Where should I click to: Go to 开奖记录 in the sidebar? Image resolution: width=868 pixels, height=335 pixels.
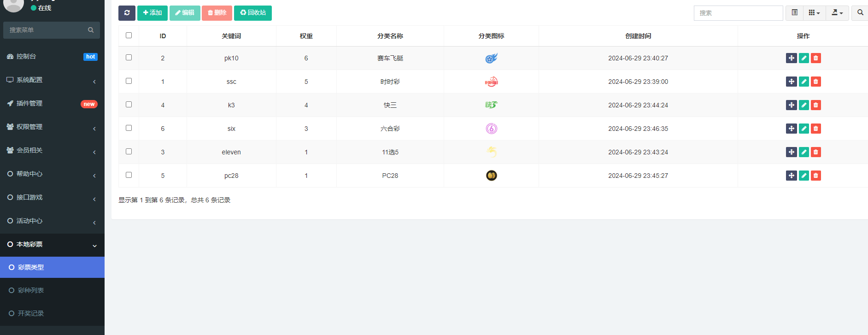tap(31, 313)
